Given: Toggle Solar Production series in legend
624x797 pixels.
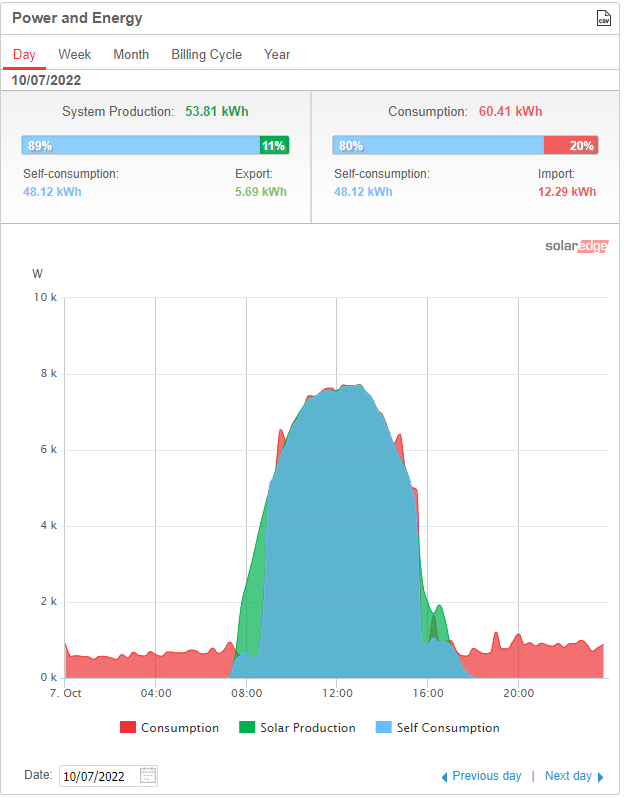Looking at the screenshot, I should coord(297,728).
